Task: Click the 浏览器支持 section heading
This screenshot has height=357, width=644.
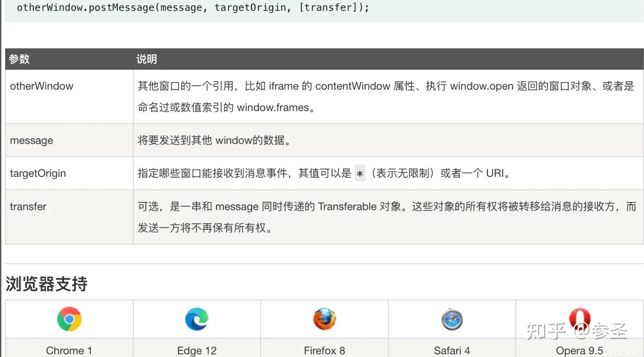Action: pyautogui.click(x=46, y=284)
